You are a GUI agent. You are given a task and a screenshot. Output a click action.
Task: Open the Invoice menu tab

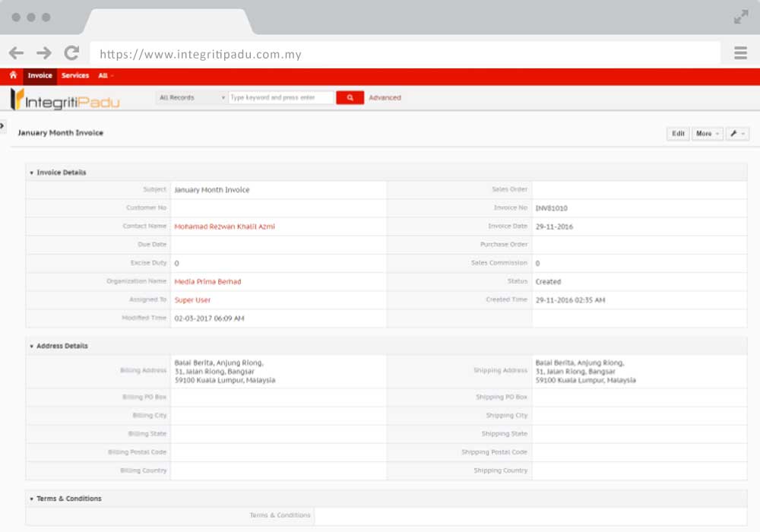tap(40, 75)
